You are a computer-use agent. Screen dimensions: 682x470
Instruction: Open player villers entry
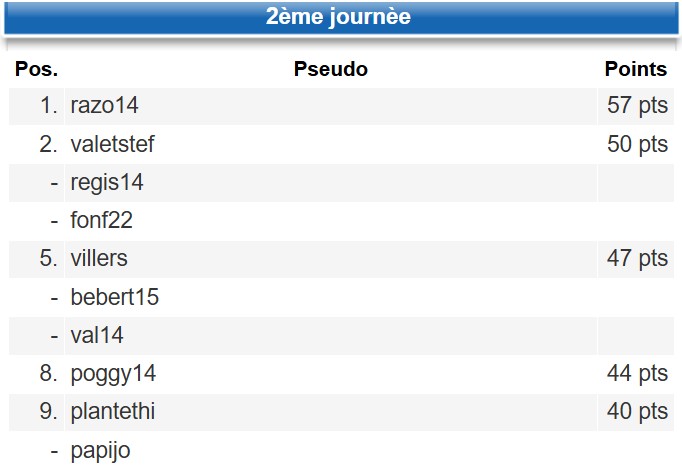[99, 258]
